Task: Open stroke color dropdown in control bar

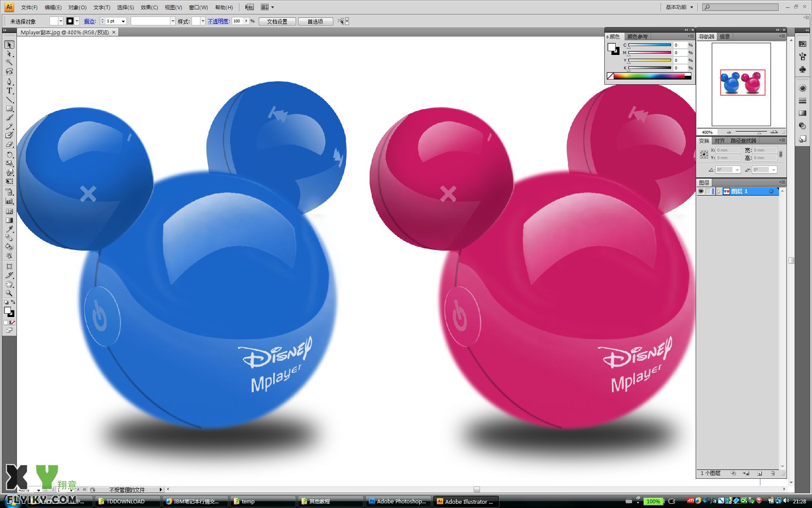Action: click(77, 21)
